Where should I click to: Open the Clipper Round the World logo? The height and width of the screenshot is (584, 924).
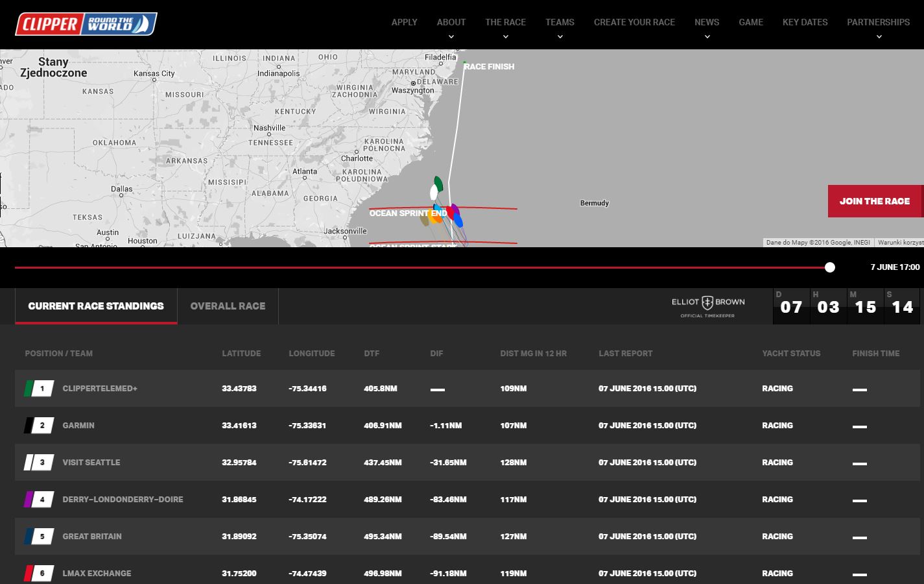click(x=86, y=24)
